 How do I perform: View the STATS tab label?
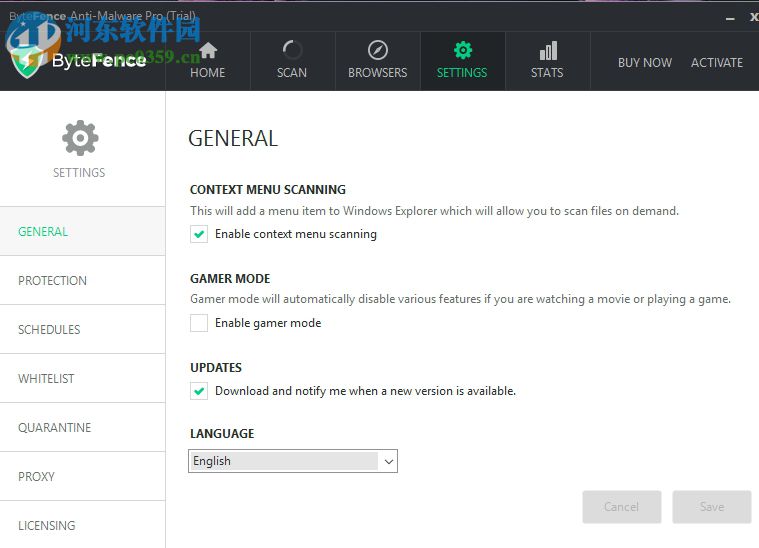point(547,73)
